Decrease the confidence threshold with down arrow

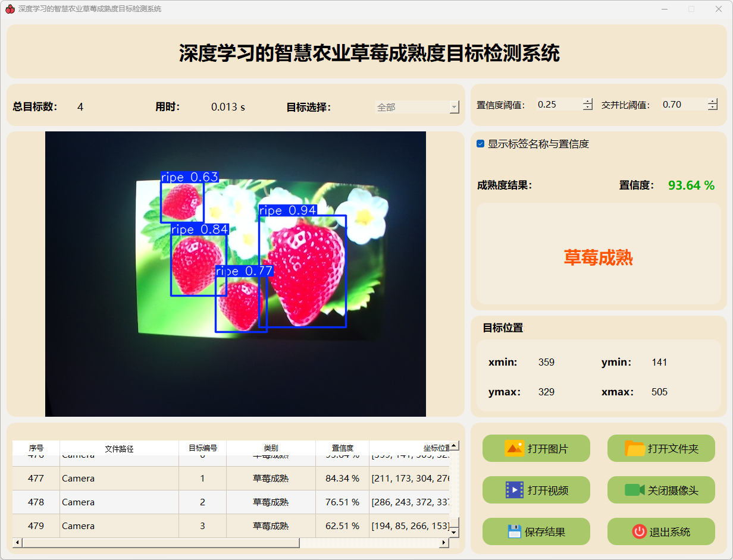[x=588, y=108]
